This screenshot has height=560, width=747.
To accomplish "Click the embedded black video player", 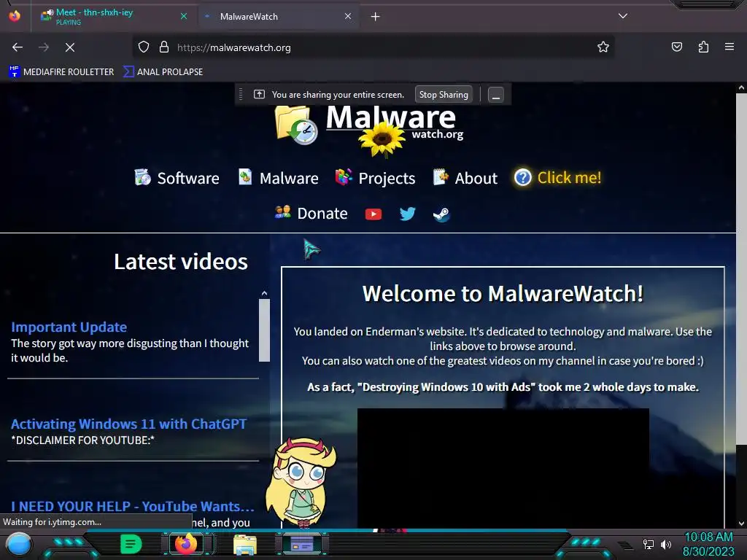I will (503, 467).
